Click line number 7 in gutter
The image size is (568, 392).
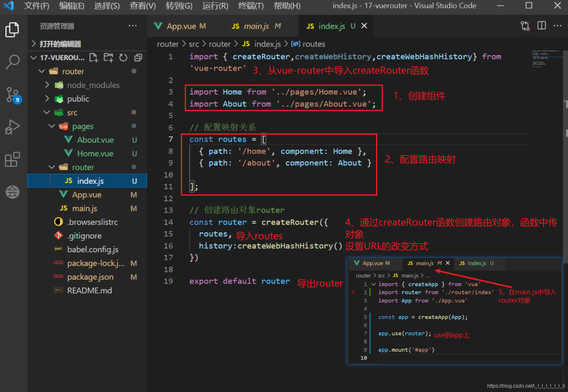tap(171, 139)
